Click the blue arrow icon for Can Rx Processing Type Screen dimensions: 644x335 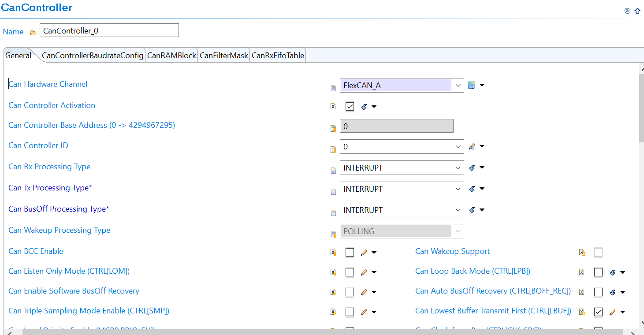point(472,167)
